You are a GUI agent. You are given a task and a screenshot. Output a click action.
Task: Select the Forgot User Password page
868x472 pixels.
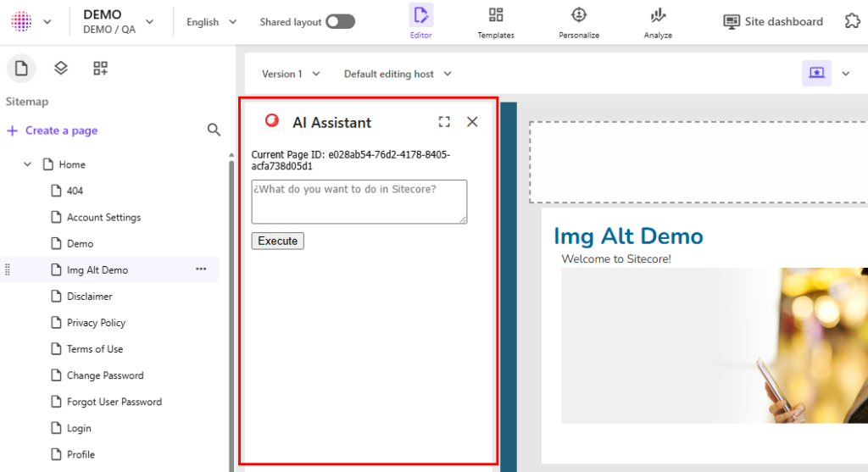coord(114,402)
